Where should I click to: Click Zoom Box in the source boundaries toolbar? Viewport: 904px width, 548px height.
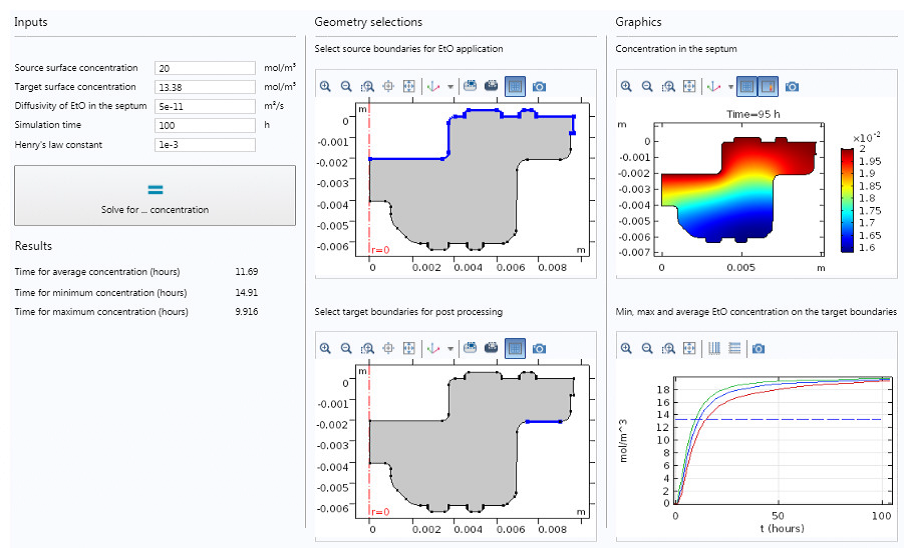pyautogui.click(x=367, y=87)
